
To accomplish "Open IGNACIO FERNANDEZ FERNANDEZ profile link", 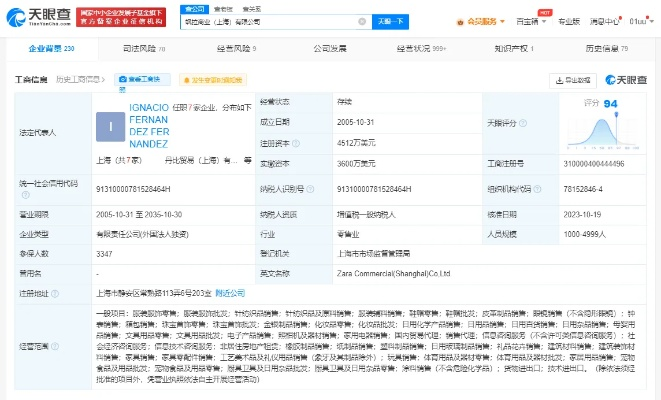I will (149, 126).
